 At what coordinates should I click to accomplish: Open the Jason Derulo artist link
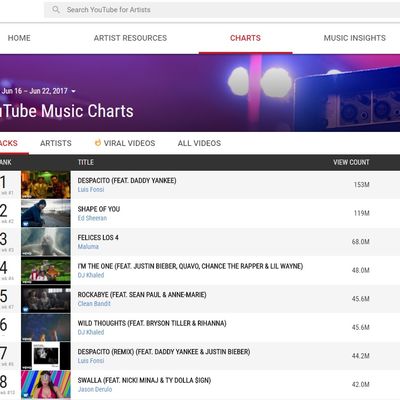(95, 389)
